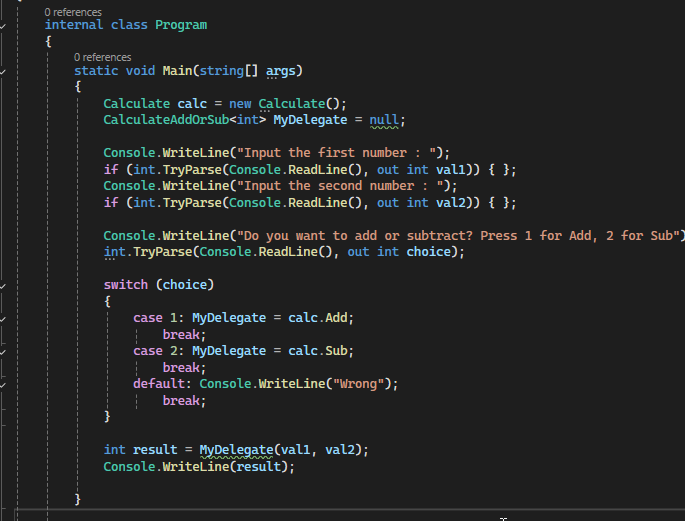The width and height of the screenshot is (685, 521).
Task: Open the references link above class Program
Action: coord(73,12)
